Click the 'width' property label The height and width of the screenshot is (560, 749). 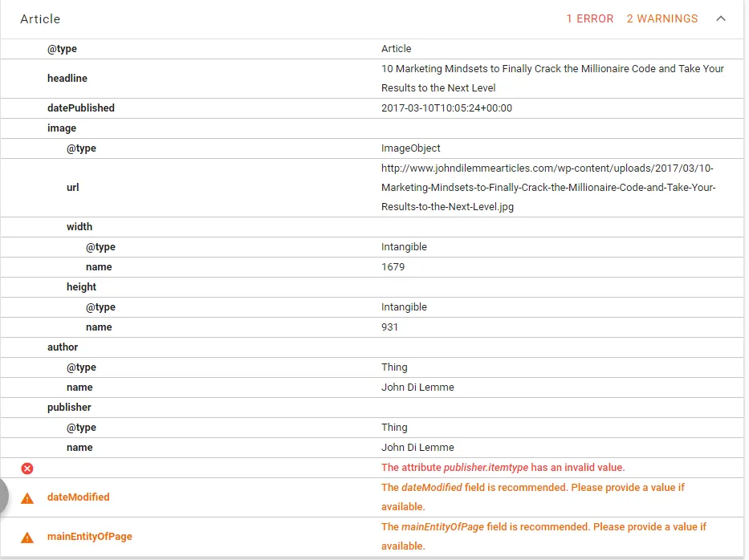79,227
